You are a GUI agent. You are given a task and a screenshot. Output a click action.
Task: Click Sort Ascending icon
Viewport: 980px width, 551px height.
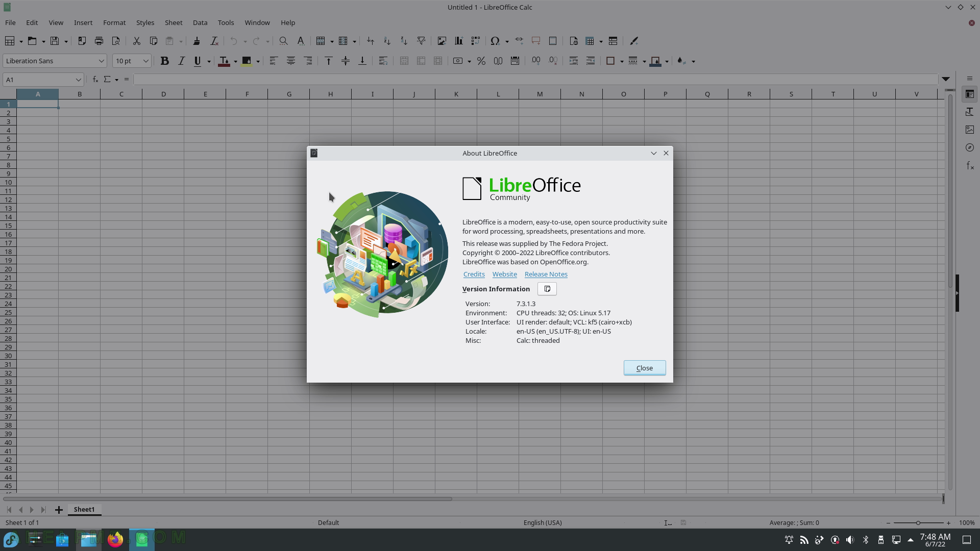pos(387,41)
